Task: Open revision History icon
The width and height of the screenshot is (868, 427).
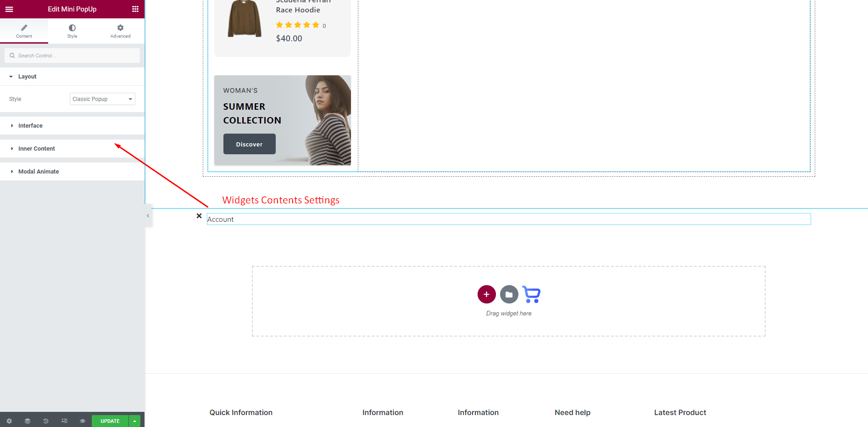Action: point(46,421)
